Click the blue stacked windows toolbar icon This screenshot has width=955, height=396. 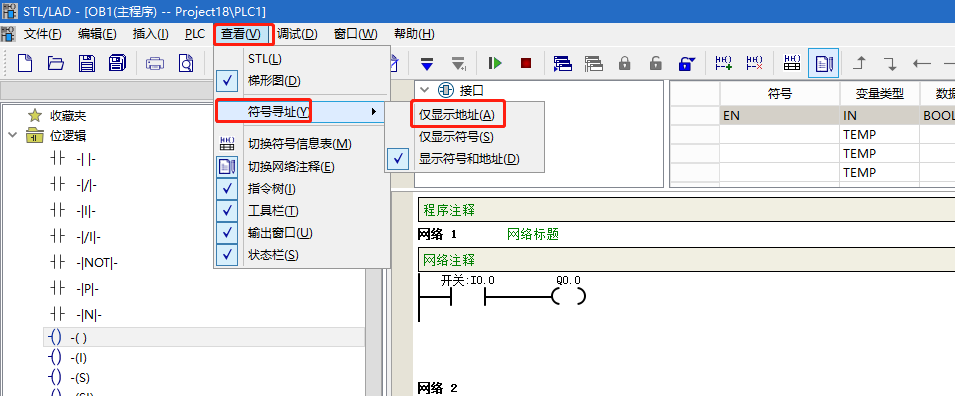(562, 63)
